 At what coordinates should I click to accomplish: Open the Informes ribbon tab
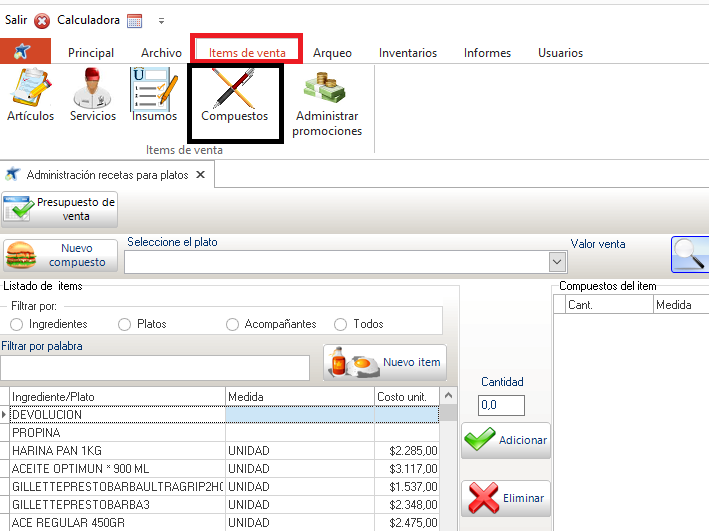[x=487, y=53]
